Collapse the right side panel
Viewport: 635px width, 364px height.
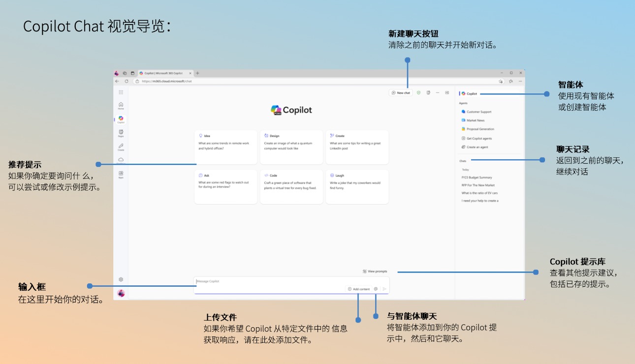pos(447,92)
